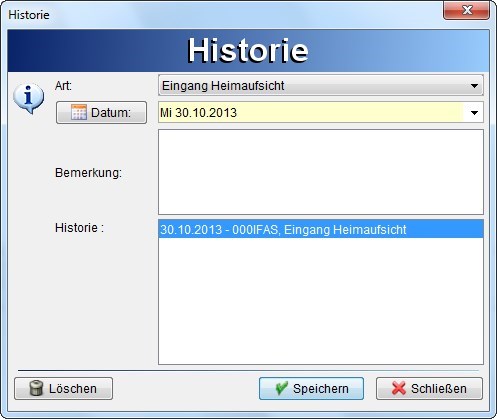497x419 pixels.
Task: Focus the Bemerkung text area
Action: (321, 172)
